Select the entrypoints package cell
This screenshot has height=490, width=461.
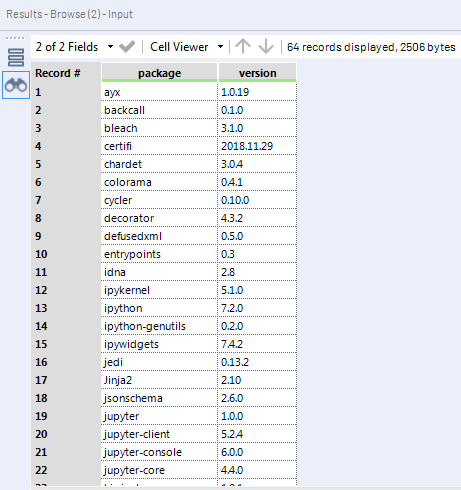(x=159, y=254)
